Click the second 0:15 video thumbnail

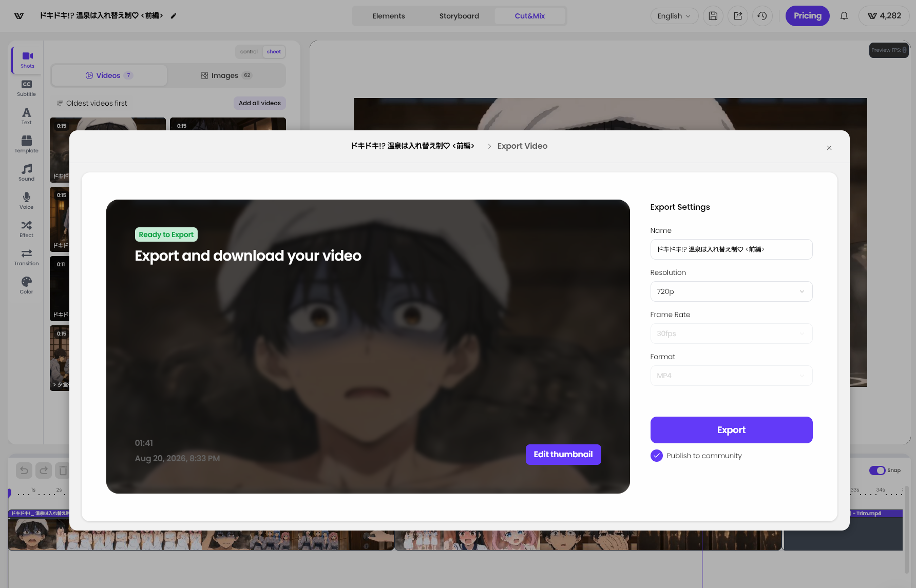tap(228, 124)
